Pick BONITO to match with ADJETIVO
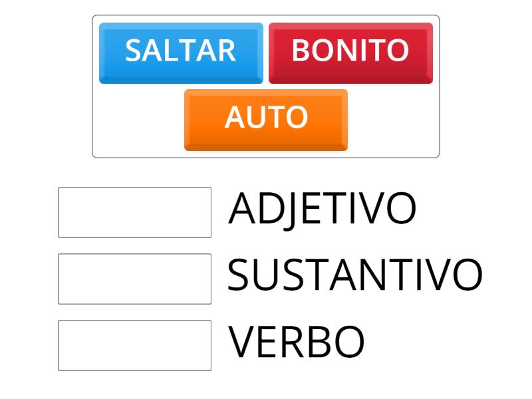 point(349,50)
